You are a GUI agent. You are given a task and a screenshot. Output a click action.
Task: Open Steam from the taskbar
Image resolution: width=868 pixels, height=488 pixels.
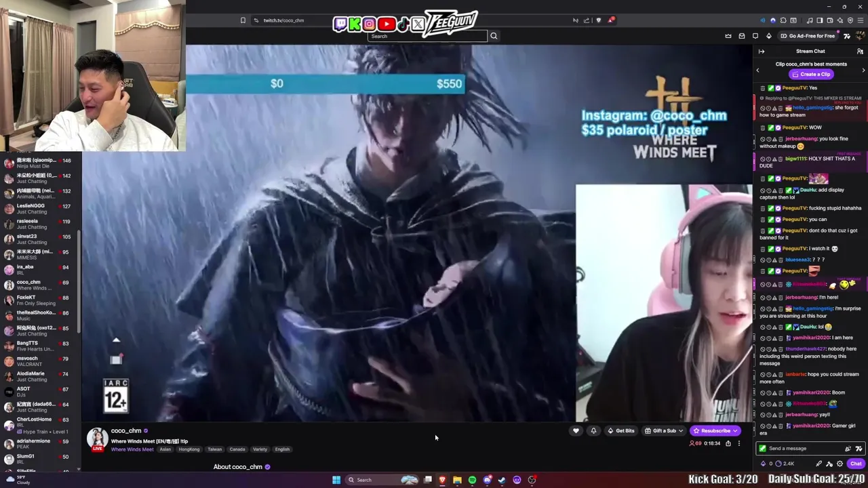pyautogui.click(x=502, y=480)
